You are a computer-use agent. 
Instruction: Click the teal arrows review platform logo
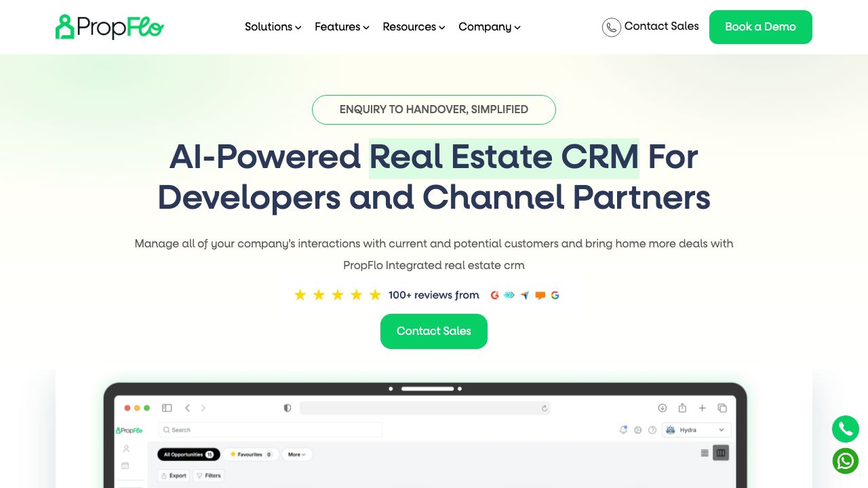[509, 295]
